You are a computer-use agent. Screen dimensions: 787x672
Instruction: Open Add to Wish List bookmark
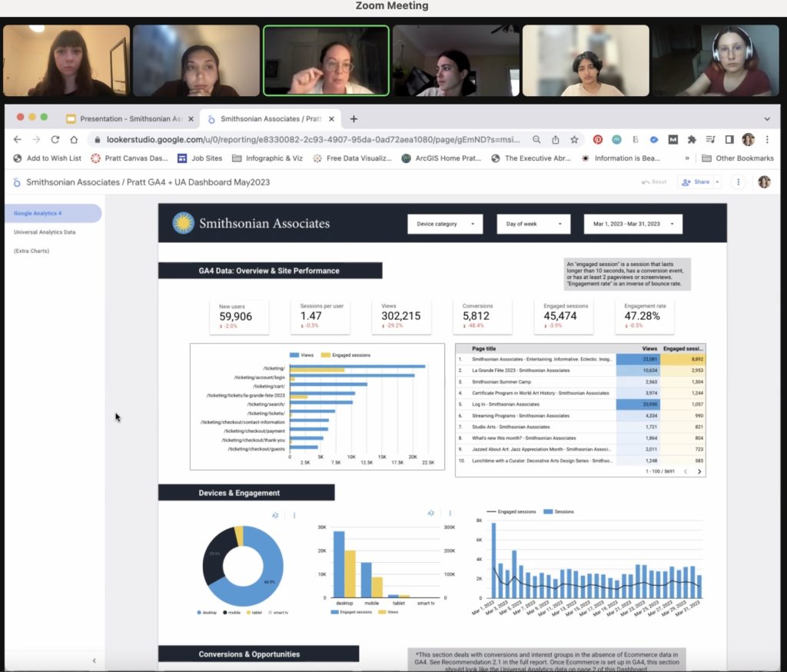[47, 158]
